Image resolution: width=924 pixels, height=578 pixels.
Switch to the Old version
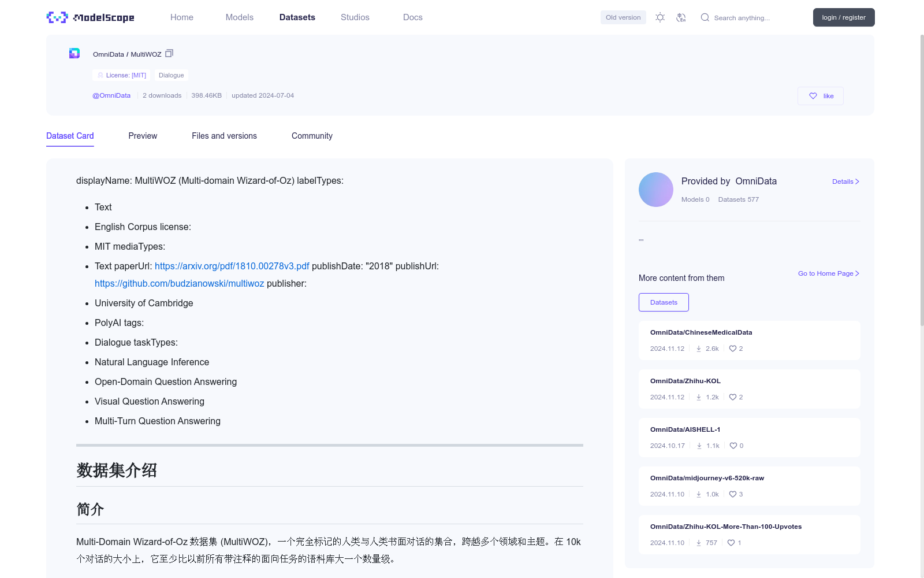point(623,17)
